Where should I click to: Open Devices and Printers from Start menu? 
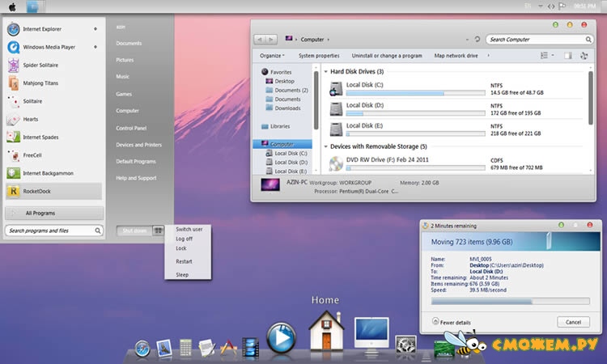(x=138, y=145)
